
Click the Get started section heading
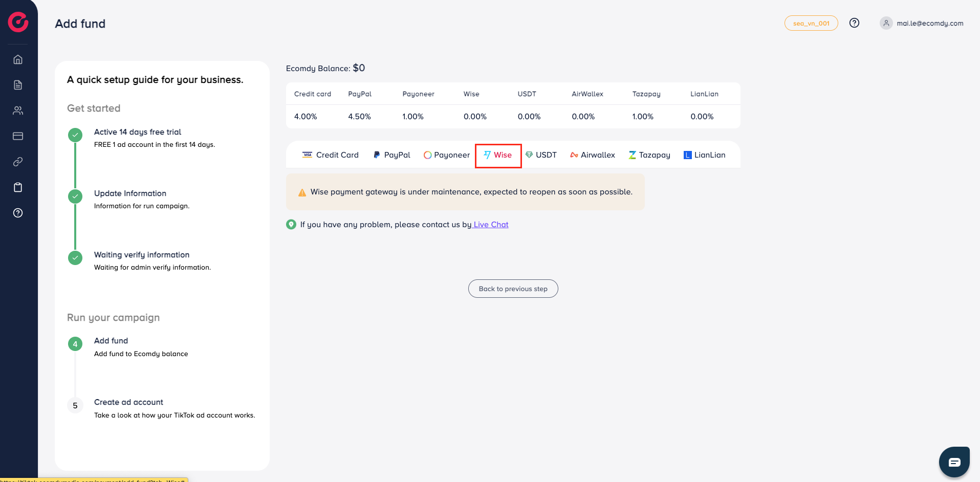pos(94,108)
